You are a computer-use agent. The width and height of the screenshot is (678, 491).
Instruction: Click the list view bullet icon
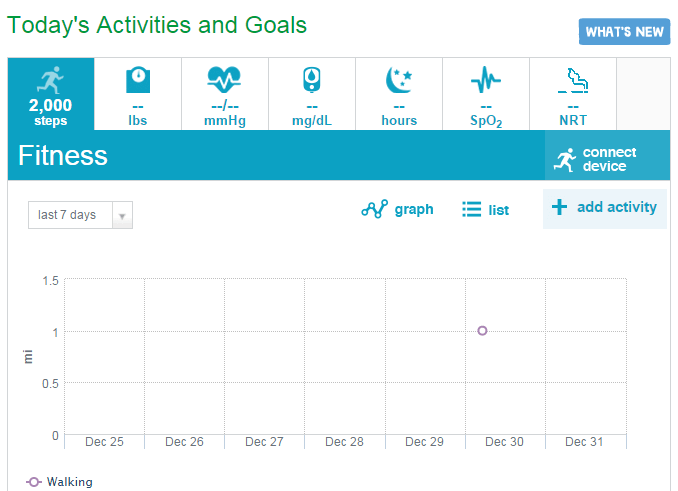[x=471, y=209]
